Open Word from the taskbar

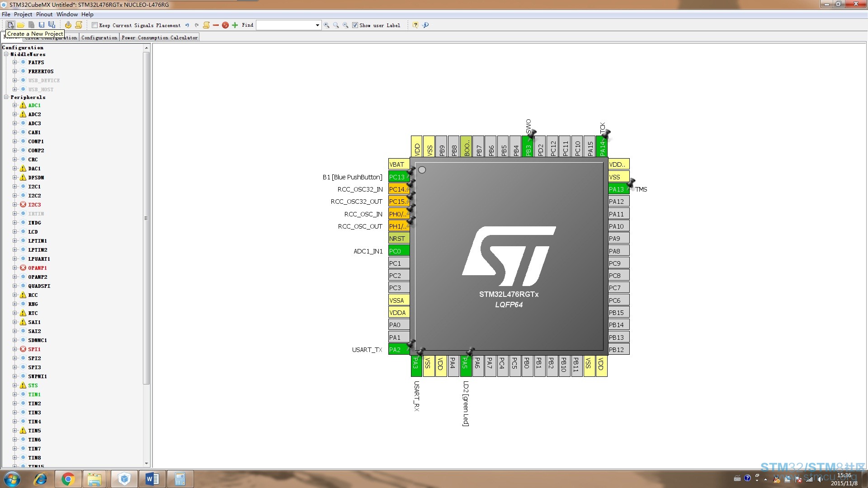click(x=152, y=479)
